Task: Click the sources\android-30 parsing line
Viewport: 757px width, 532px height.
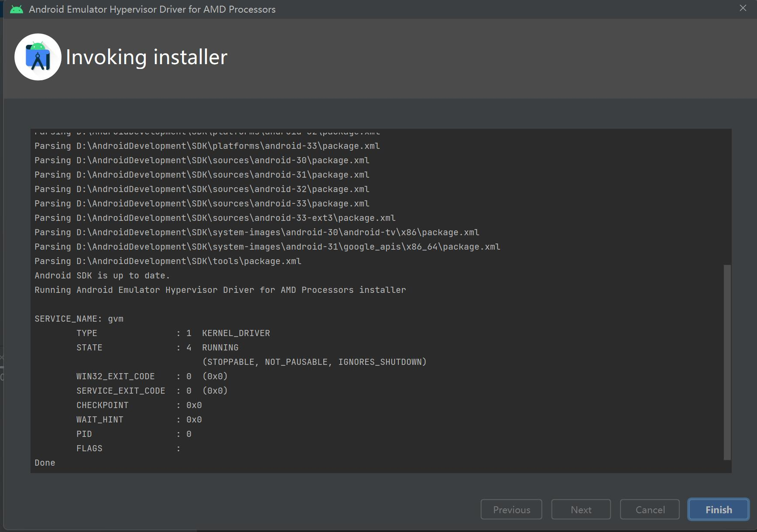Action: click(x=202, y=160)
